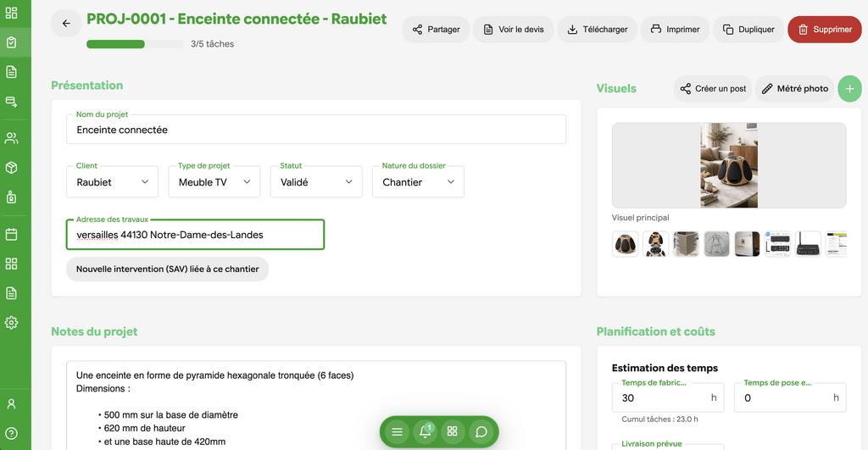The width and height of the screenshot is (868, 450).
Task: Add a new visual with plus button
Action: click(849, 88)
